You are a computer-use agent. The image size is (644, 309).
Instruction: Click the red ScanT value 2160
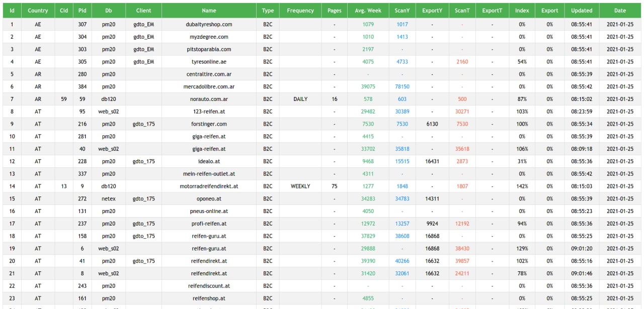462,62
